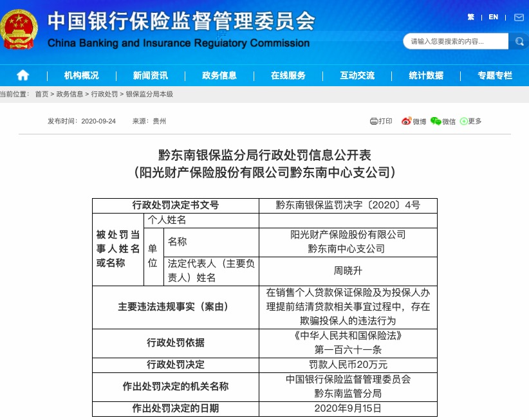Open 政务信息 menu
Viewport: 529px width, 420px height.
219,75
